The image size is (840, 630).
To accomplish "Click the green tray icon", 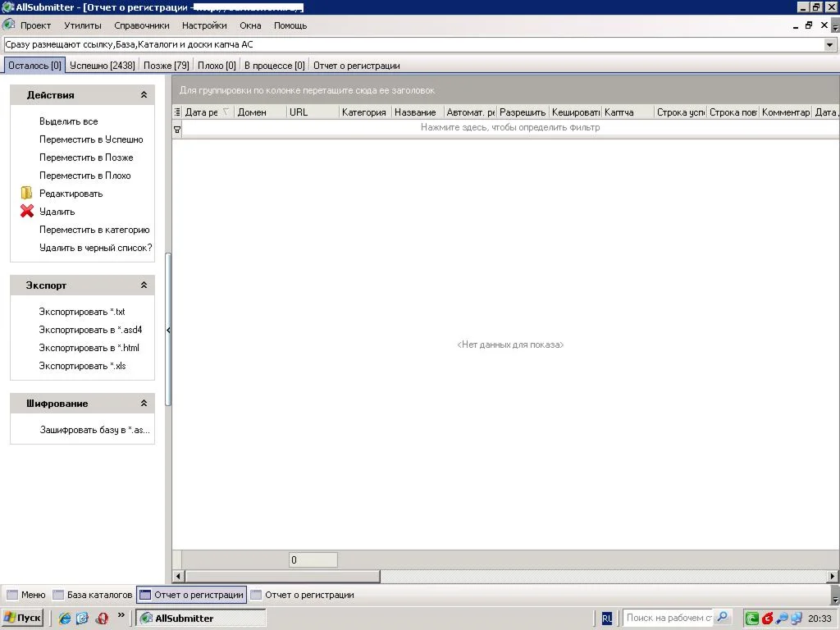I will click(751, 619).
